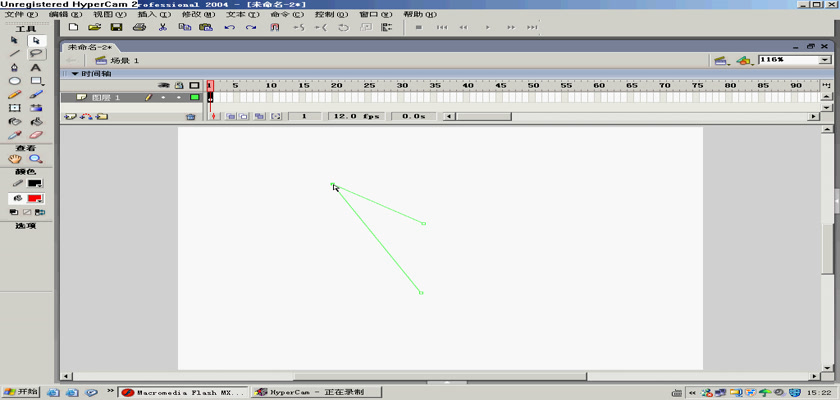840x400 pixels.
Task: Toggle lock dot of 图层 1
Action: tap(178, 97)
